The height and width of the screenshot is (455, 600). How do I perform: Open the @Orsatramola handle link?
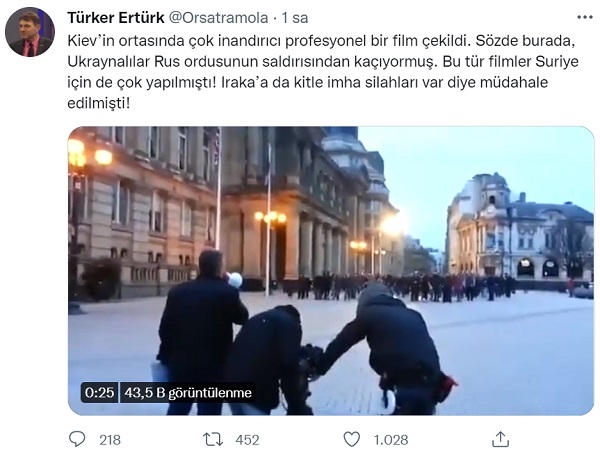pyautogui.click(x=218, y=18)
